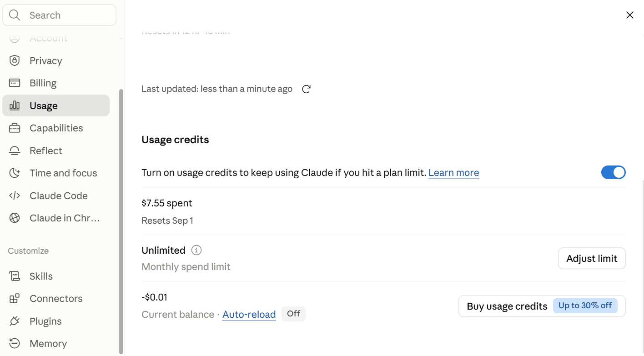Click the sidebar vertical scrollbar
644x356 pixels.
121,221
